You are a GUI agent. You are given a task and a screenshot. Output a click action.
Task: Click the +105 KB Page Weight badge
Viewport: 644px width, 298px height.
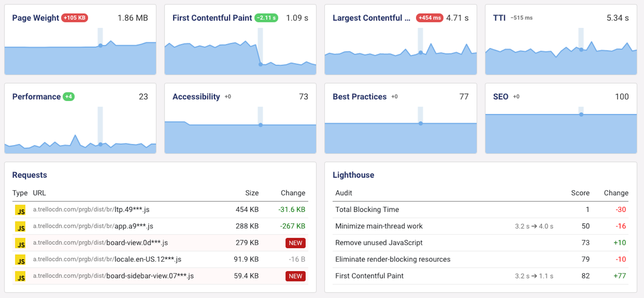pos(74,18)
